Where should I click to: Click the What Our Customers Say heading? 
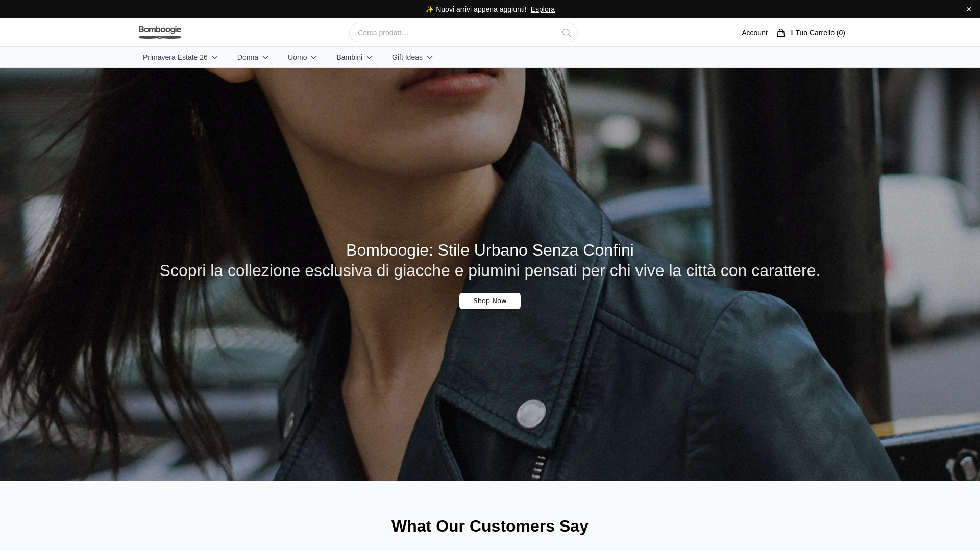pos(490,526)
